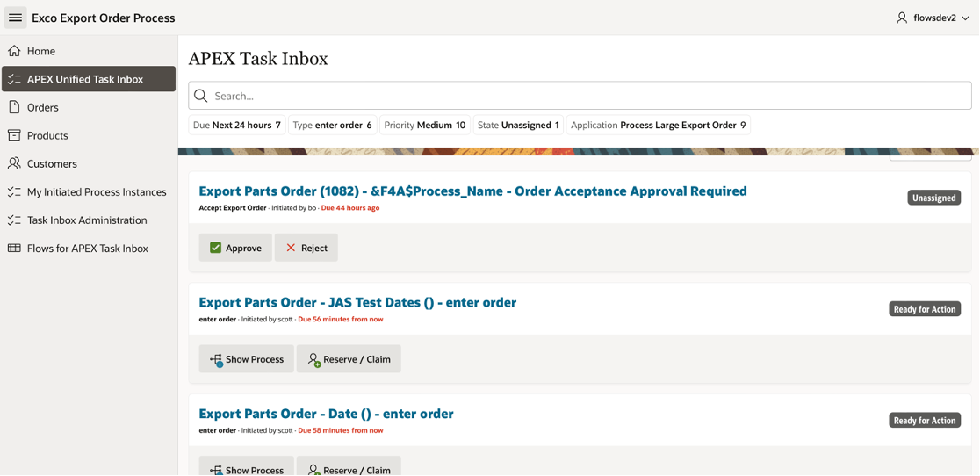Screen dimensions: 980x476
Task: Click the red X icon on Reject
Action: (x=291, y=248)
